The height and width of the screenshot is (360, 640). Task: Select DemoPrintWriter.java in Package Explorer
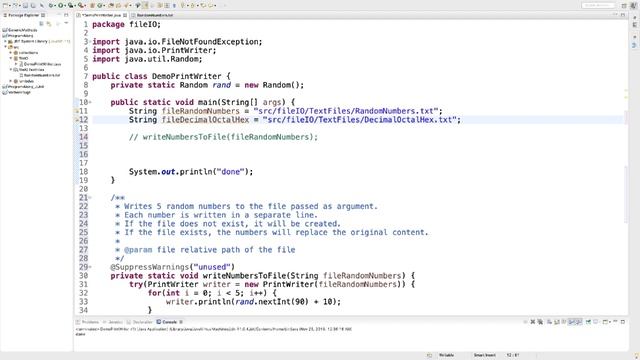coord(40,64)
